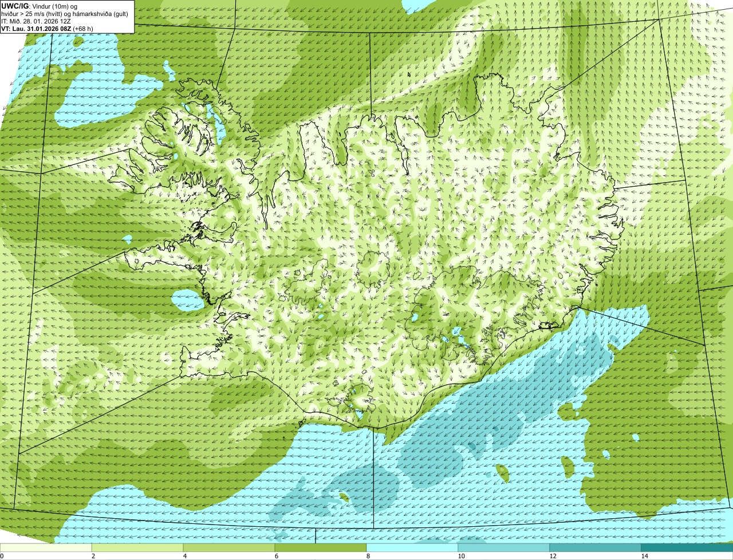Click the '2' tick label on the color scale
This screenshot has height=560, width=733.
93,556
